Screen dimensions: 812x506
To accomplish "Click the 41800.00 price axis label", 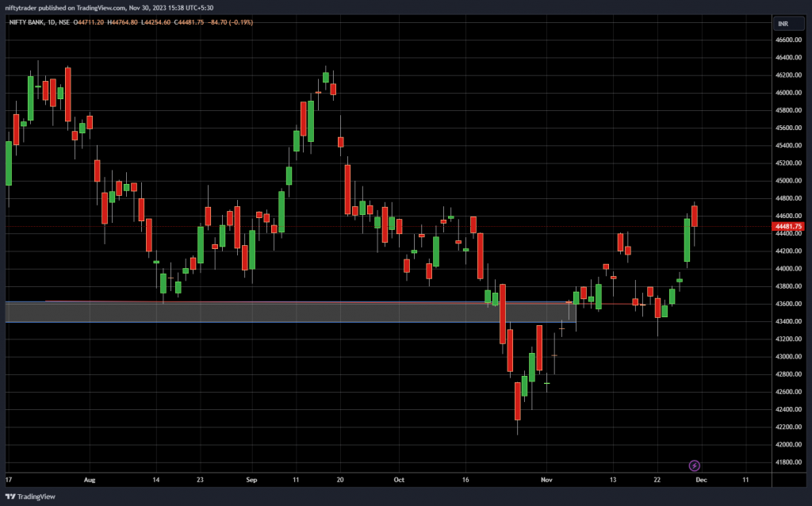I will click(x=788, y=462).
